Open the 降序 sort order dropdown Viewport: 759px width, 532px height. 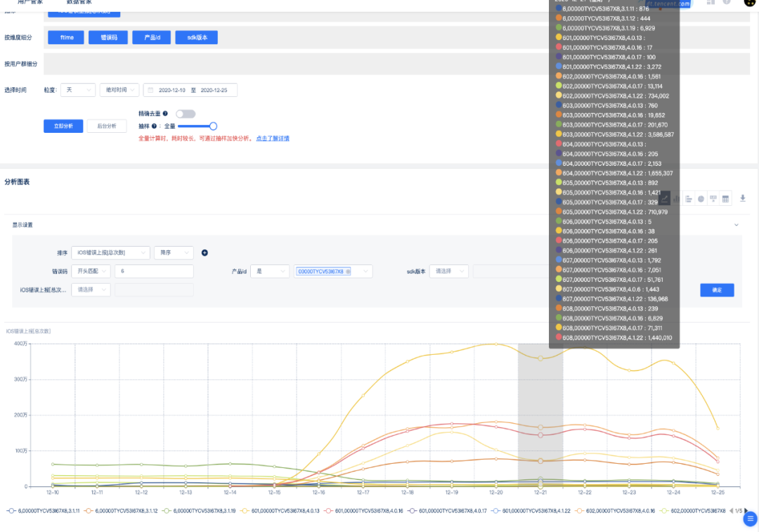(x=174, y=253)
